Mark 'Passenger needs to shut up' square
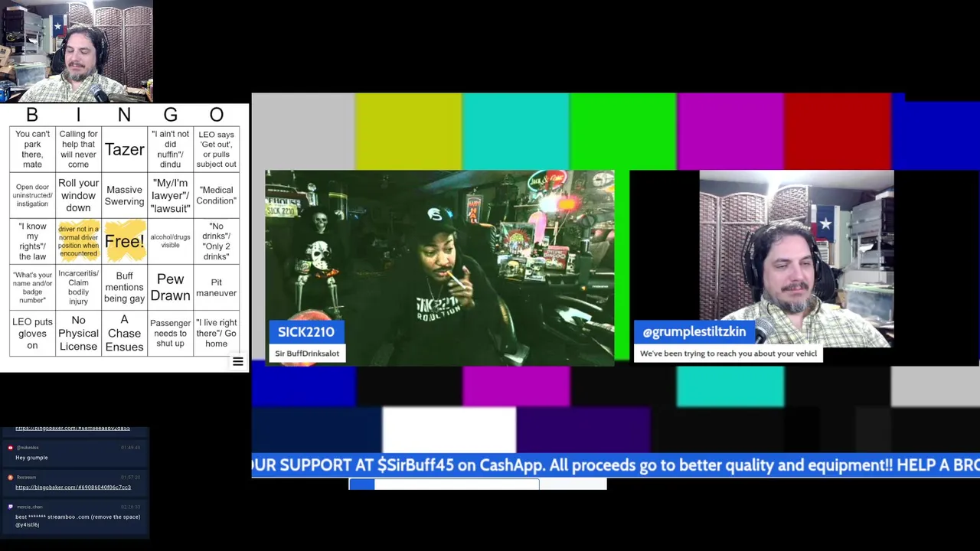This screenshot has width=980, height=551. pyautogui.click(x=170, y=333)
